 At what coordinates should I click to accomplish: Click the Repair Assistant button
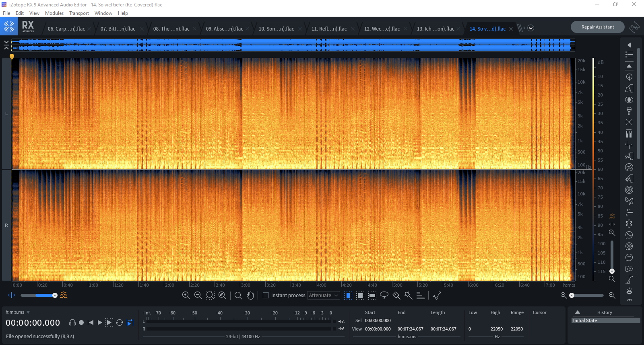[x=597, y=27]
